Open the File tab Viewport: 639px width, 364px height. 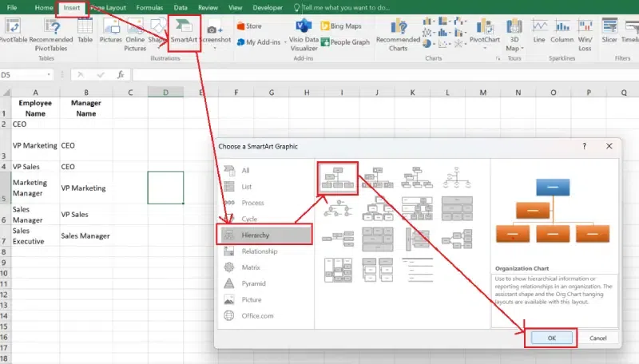coord(12,7)
